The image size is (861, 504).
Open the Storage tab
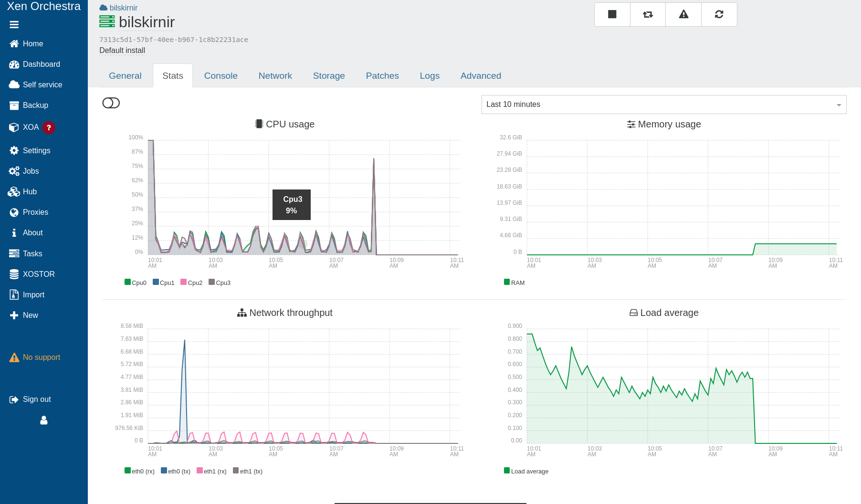click(329, 75)
